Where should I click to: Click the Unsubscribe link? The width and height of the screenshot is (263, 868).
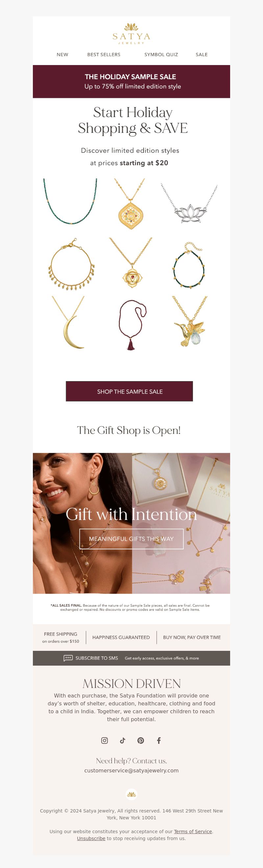(x=91, y=838)
